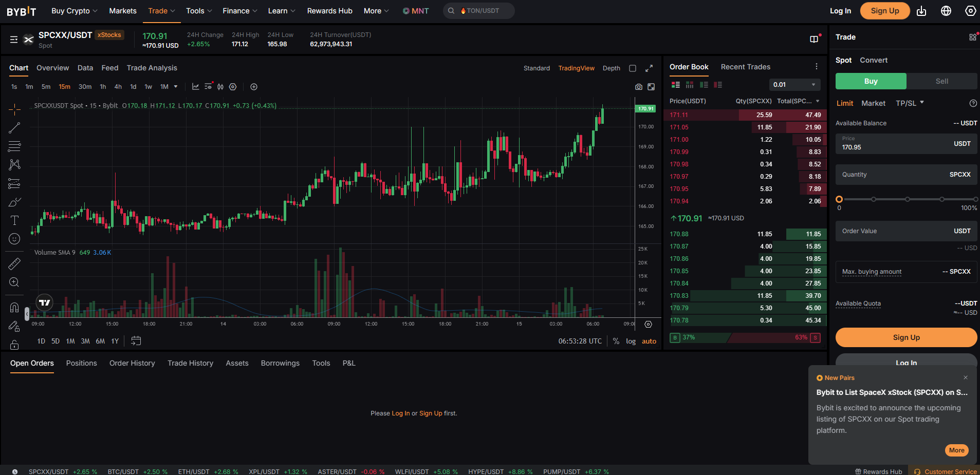This screenshot has height=475, width=980.
Task: Switch to the Positions tab
Action: pos(82,363)
